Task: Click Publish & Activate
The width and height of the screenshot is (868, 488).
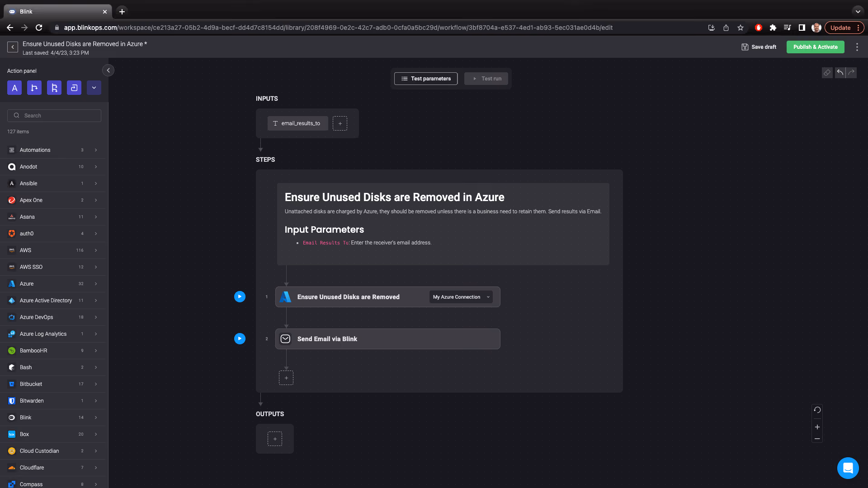Action: point(815,47)
